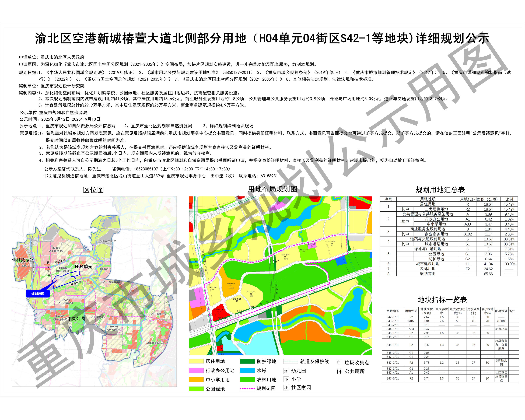Click the 区位图 heading
Screen dimensions: 525x420
tap(93, 190)
